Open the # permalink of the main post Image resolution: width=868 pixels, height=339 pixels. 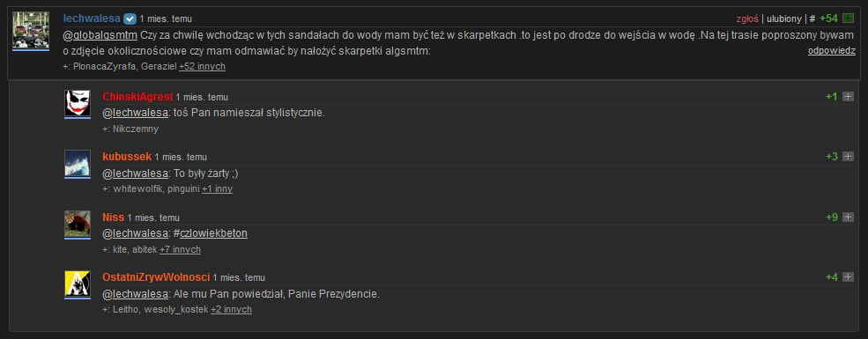[x=812, y=18]
